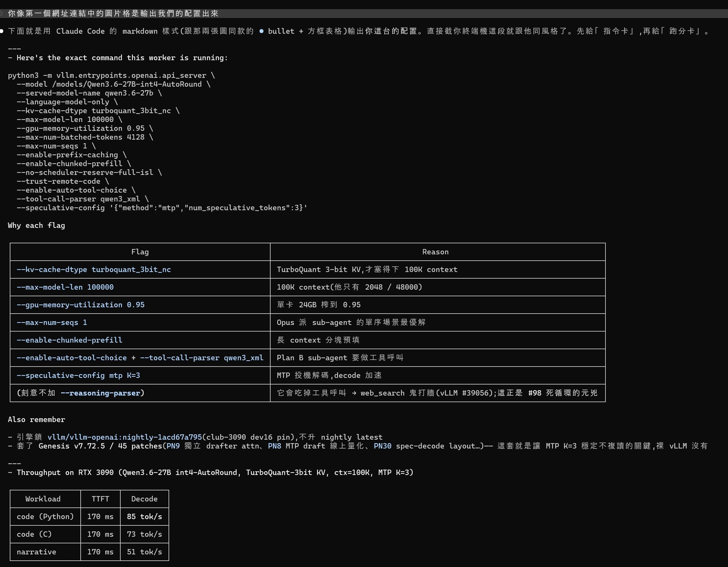Click the PN9 patch reference
The width and height of the screenshot is (728, 567).
pos(173,446)
